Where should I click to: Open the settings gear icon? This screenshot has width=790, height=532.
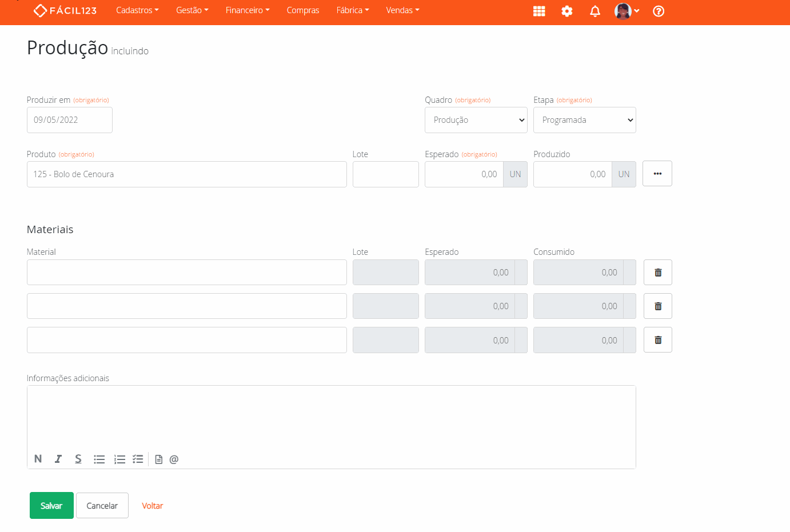click(567, 11)
